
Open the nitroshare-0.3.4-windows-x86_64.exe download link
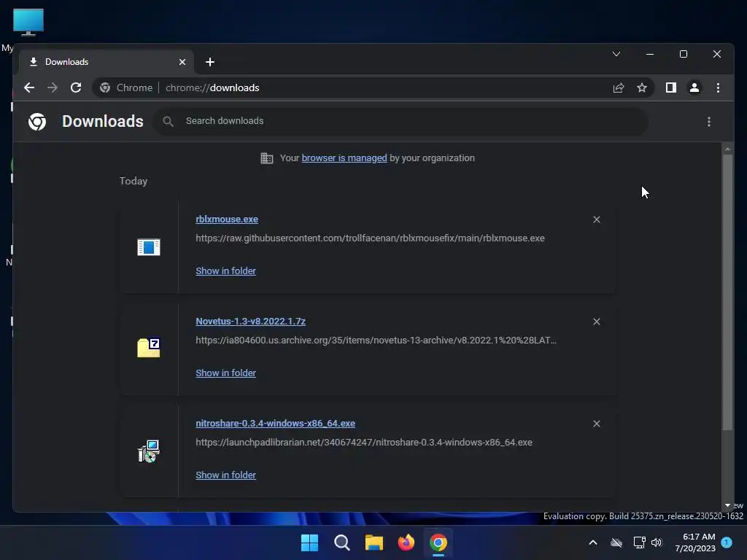pyautogui.click(x=275, y=424)
